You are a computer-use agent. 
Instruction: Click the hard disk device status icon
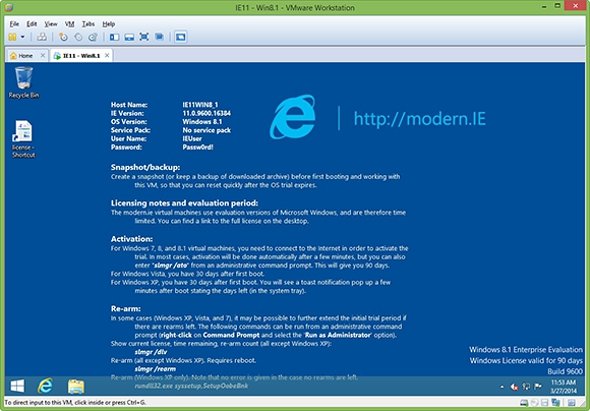click(523, 403)
